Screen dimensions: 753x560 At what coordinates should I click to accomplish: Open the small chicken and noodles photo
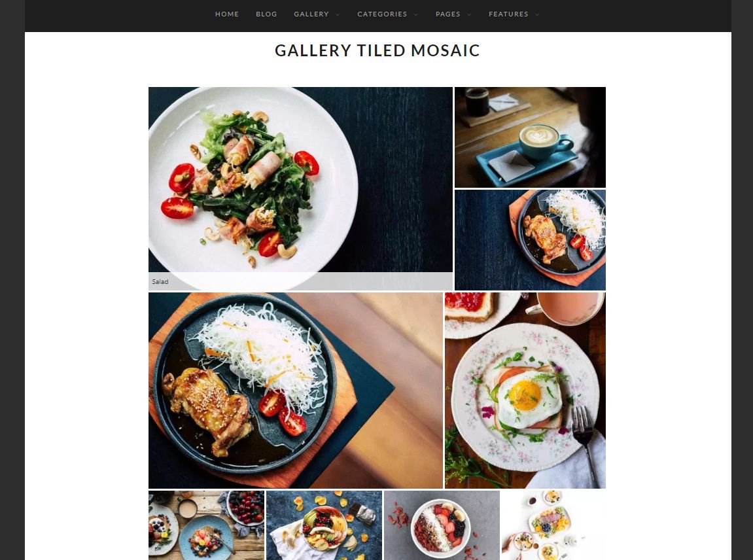click(530, 240)
